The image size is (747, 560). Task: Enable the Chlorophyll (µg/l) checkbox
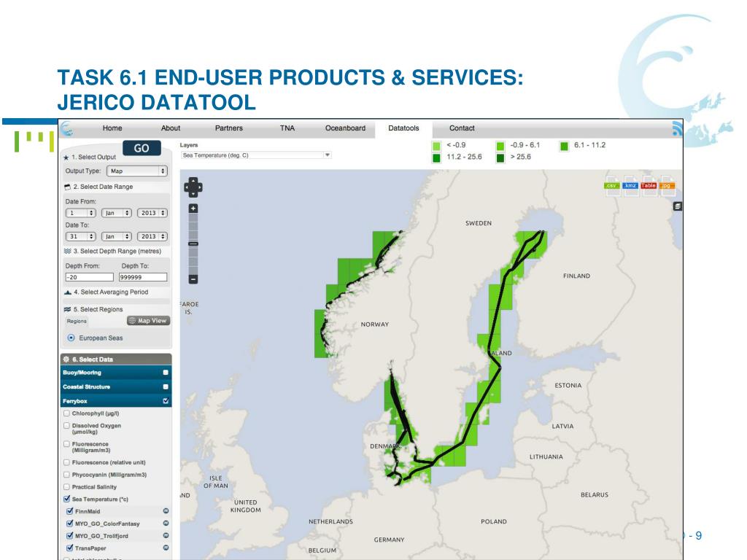[x=66, y=413]
